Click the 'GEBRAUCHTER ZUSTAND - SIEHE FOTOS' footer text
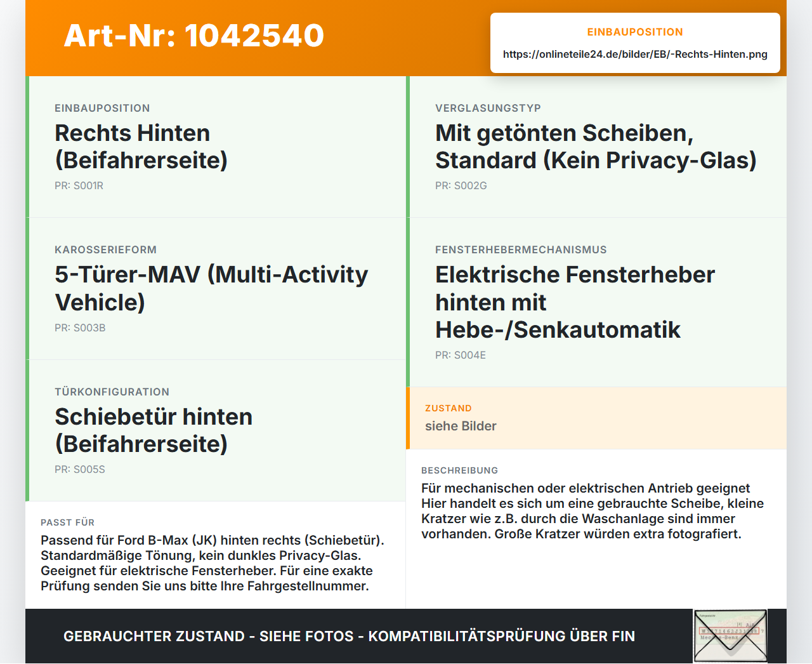The width and height of the screenshot is (812, 664). click(x=349, y=636)
